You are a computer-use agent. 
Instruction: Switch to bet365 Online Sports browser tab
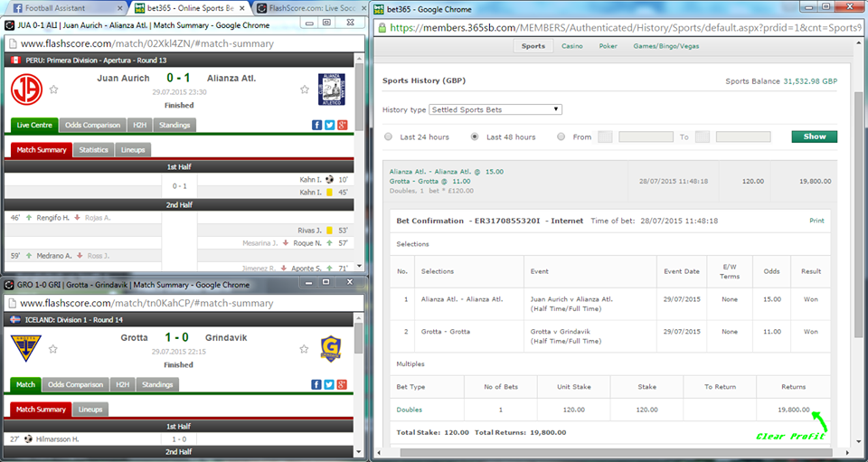click(188, 8)
